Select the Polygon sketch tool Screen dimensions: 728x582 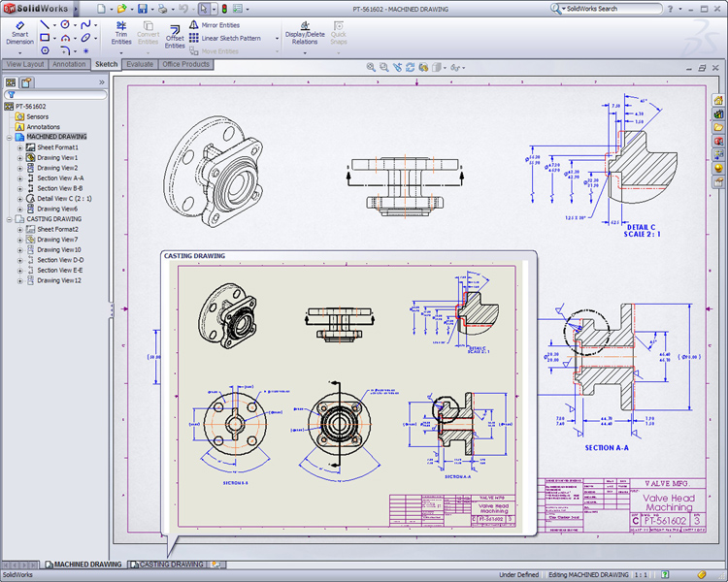(45, 50)
